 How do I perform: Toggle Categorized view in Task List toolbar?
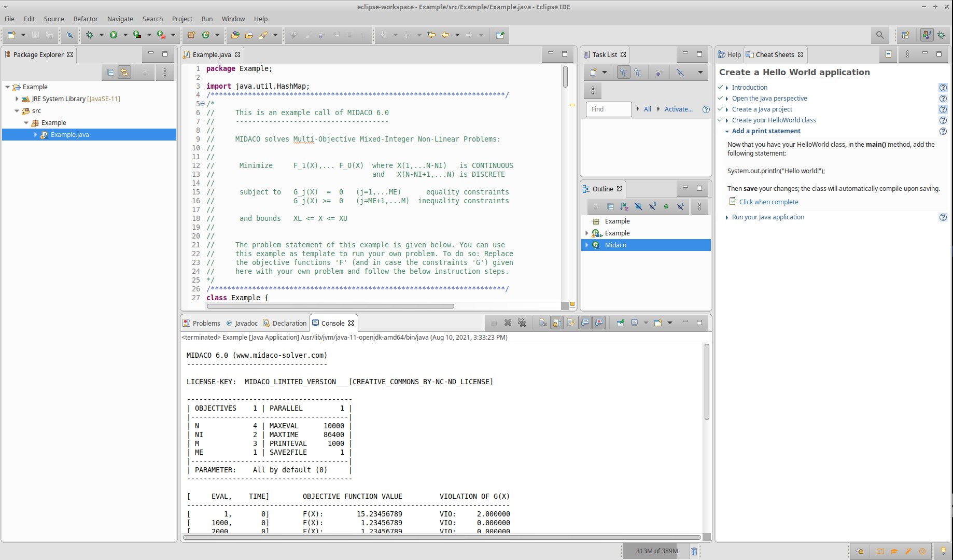click(624, 72)
